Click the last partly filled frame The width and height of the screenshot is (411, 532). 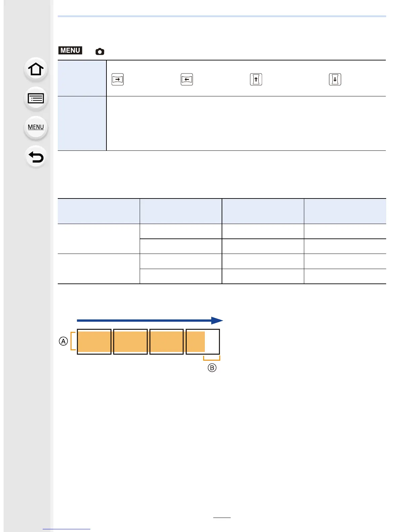click(x=203, y=342)
